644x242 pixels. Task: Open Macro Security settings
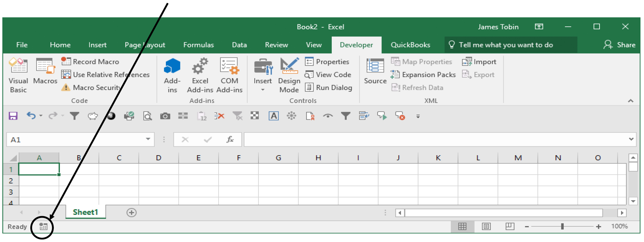pos(91,87)
